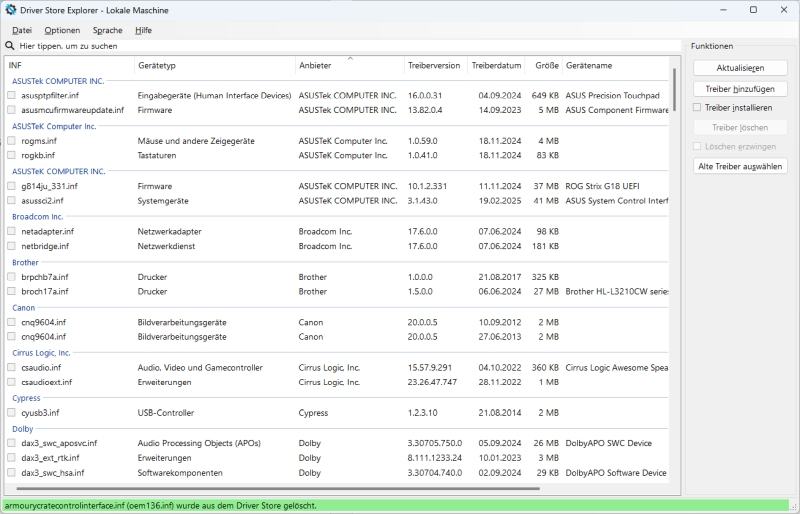This screenshot has height=514, width=800.
Task: Select the dax3_ext_rtk.inf row
Action: tap(337, 458)
